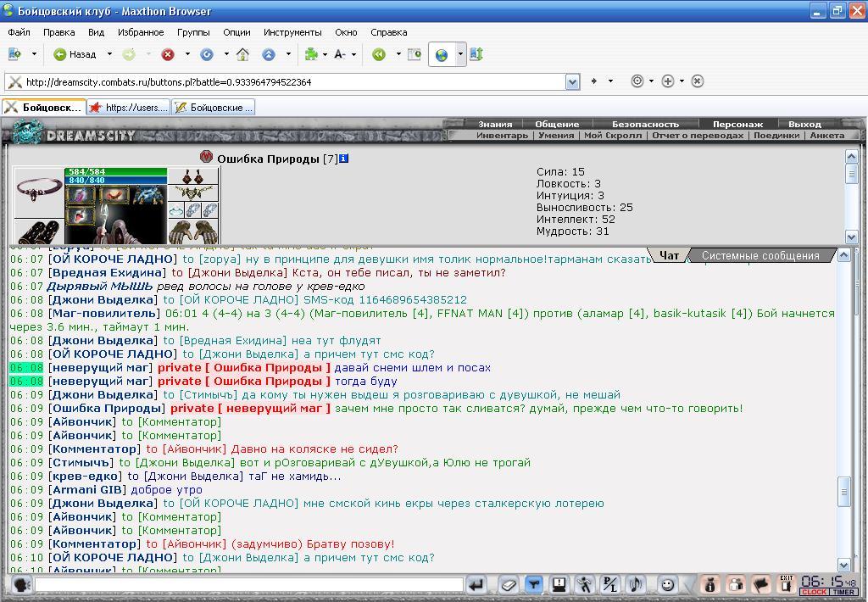Reload the page with refresh icon
This screenshot has width=868, height=602.
[x=207, y=54]
